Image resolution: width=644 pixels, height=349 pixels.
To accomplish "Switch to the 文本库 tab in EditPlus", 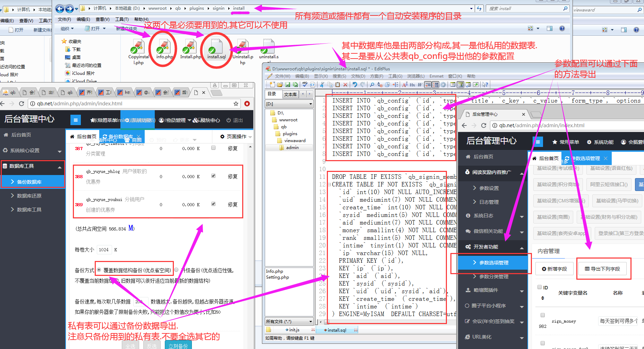I will (x=290, y=94).
